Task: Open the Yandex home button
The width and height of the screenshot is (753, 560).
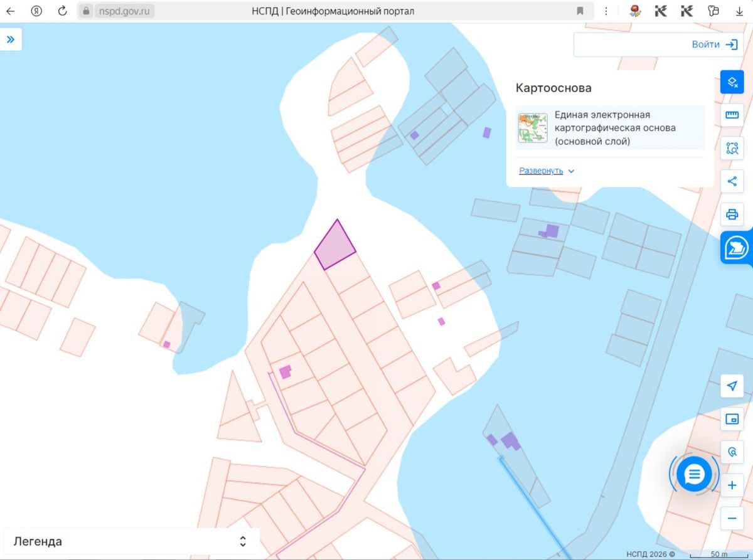Action: point(36,11)
